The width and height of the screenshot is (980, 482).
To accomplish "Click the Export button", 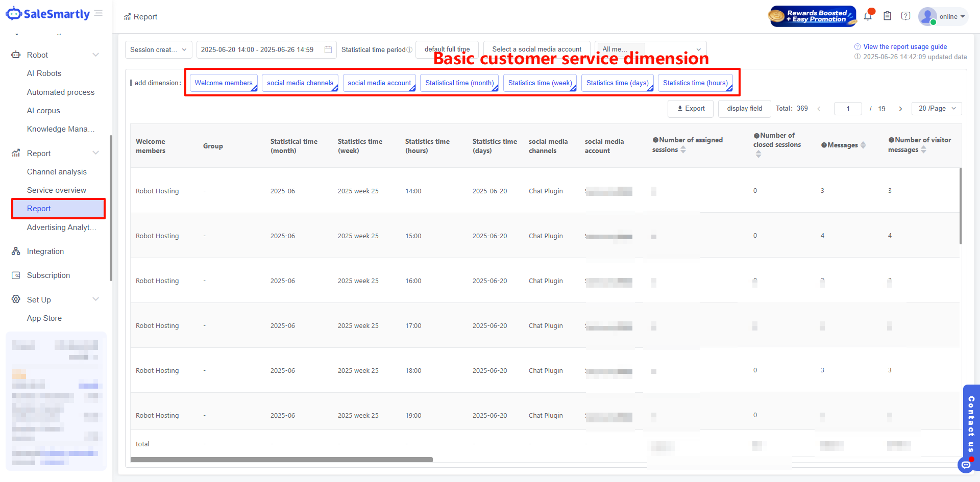I will tap(691, 109).
